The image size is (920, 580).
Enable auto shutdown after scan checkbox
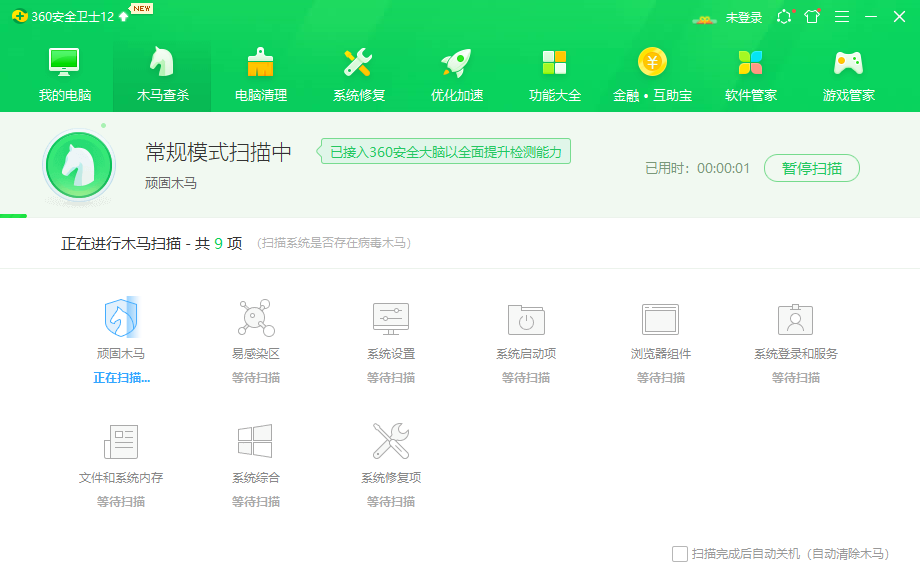[x=680, y=554]
